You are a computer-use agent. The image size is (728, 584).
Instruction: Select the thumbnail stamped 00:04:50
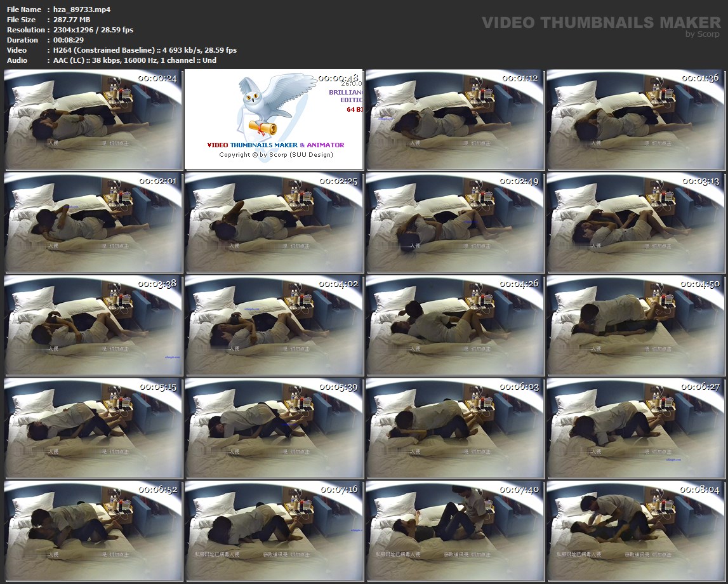[636, 326]
